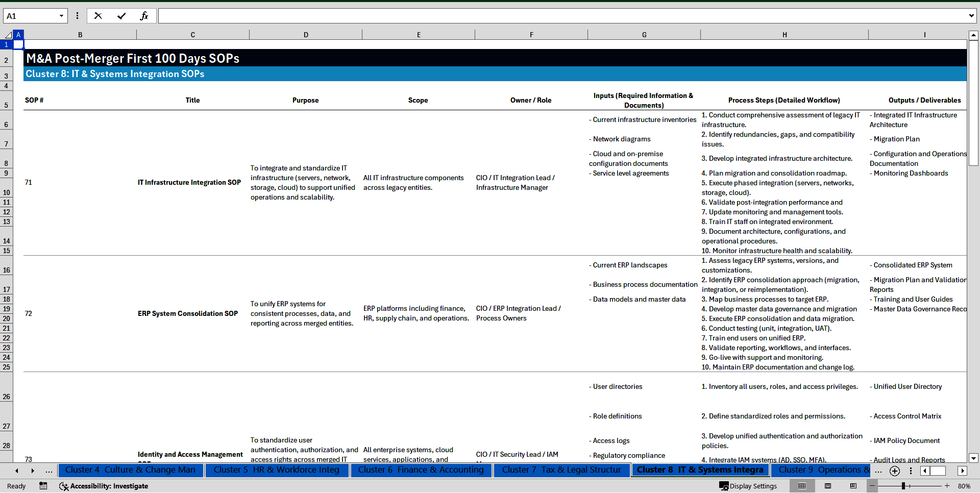Click the Enter checkmark icon beside formula bar
980x493 pixels.
coord(121,16)
